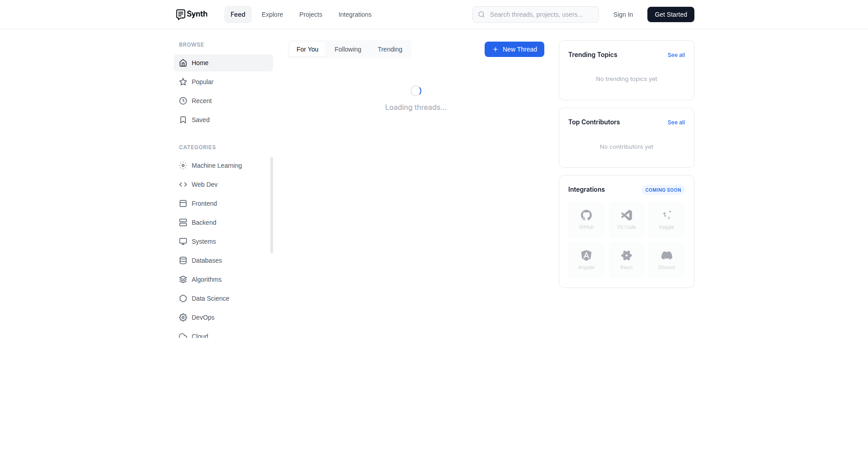Image resolution: width=868 pixels, height=449 pixels.
Task: Click the Popular star icon
Action: pos(183,82)
